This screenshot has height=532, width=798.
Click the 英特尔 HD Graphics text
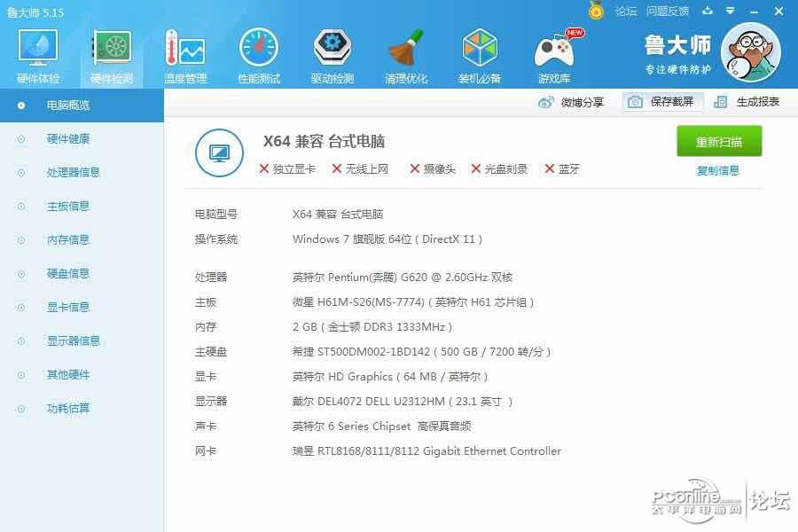click(390, 377)
